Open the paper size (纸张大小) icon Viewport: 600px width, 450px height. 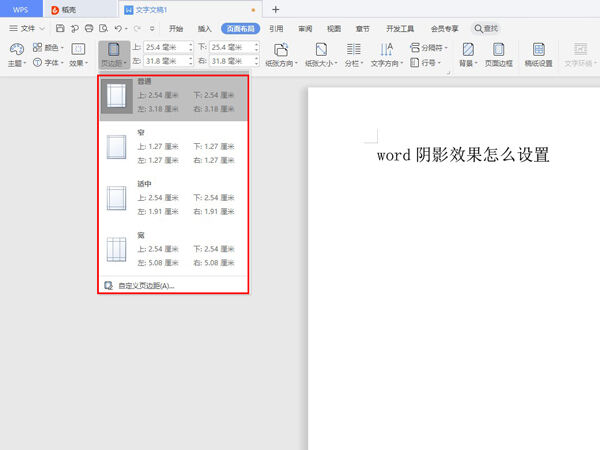coord(321,49)
